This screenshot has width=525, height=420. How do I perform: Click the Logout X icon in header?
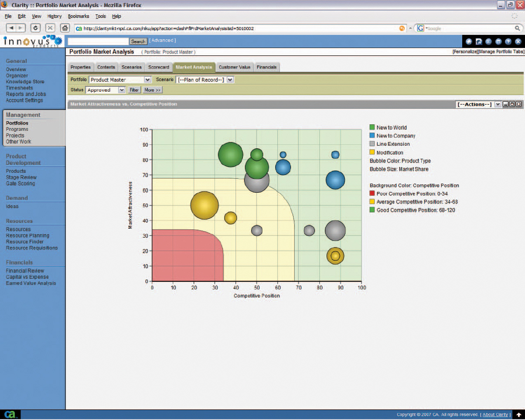coord(518,41)
